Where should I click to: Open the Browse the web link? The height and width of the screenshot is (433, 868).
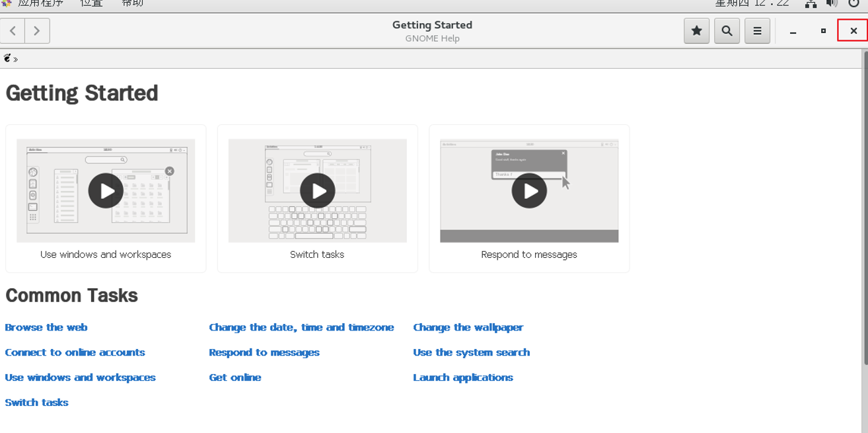coord(46,327)
